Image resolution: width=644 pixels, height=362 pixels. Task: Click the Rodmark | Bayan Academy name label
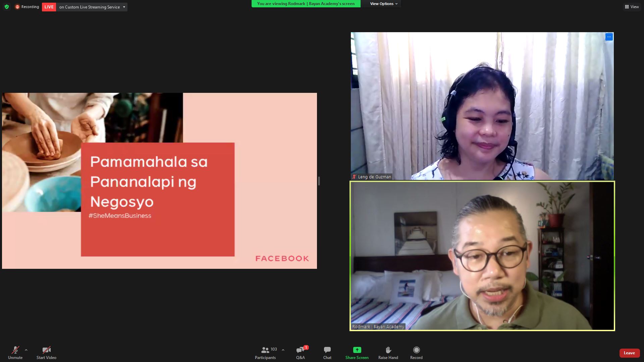pos(378,326)
